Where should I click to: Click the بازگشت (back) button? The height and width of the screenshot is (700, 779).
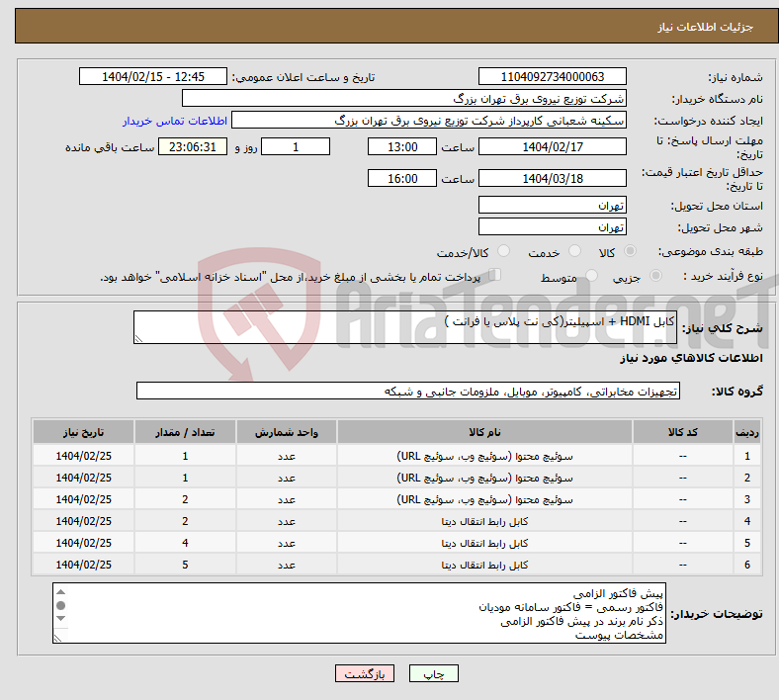tap(364, 673)
